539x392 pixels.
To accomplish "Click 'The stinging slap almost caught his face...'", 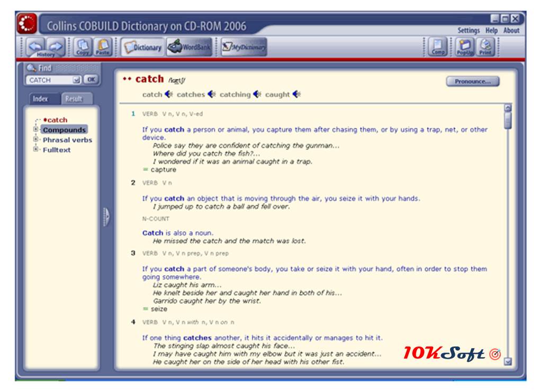I will point(224,346).
